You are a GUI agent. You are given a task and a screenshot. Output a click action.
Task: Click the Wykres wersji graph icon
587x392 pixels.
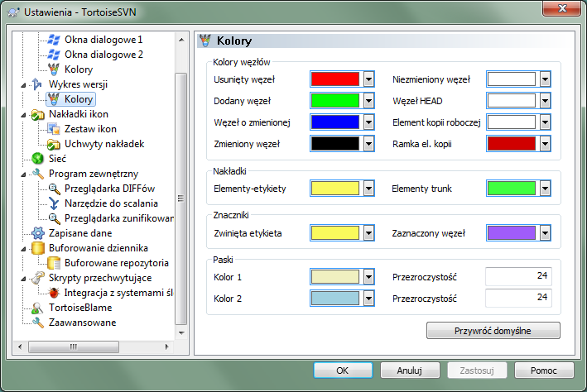point(37,84)
